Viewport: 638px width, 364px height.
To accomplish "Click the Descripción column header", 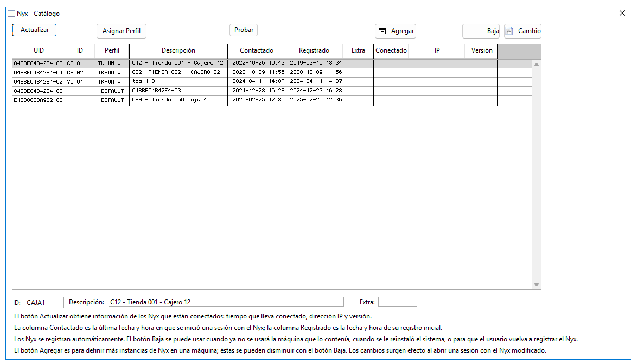I will (178, 51).
